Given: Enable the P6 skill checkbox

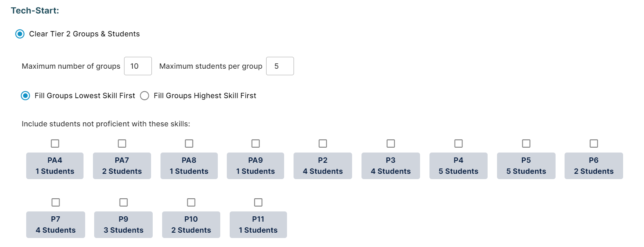Looking at the screenshot, I should tap(594, 144).
